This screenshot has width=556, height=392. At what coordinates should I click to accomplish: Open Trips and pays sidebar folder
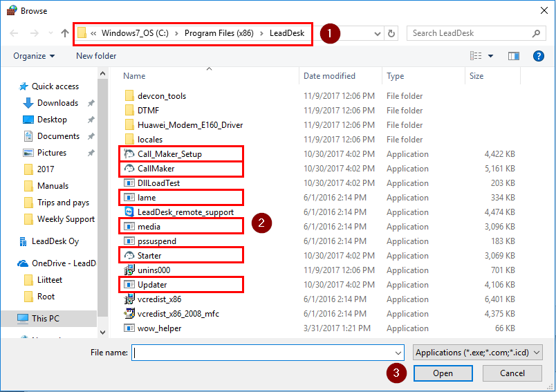point(57,203)
